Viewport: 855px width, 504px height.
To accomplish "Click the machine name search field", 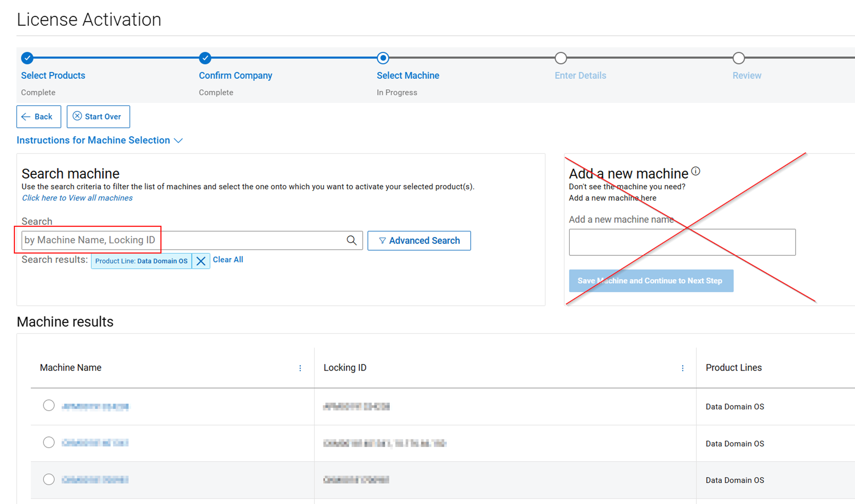I will tap(182, 240).
